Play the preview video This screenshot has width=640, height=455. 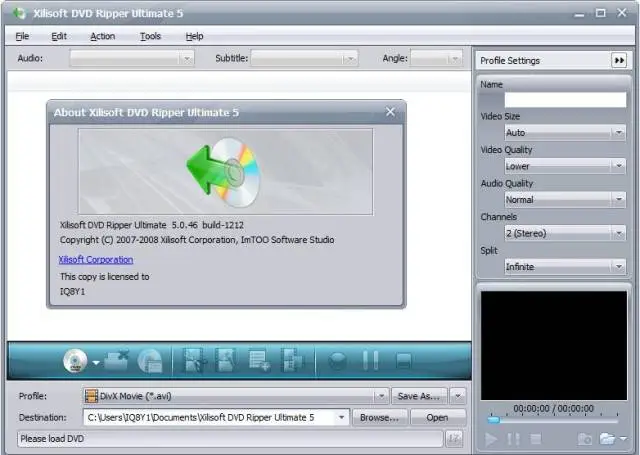(491, 439)
